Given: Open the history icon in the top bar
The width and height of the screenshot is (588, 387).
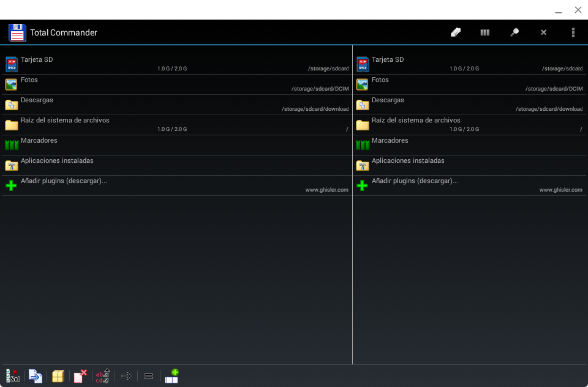Looking at the screenshot, I should pyautogui.click(x=456, y=32).
